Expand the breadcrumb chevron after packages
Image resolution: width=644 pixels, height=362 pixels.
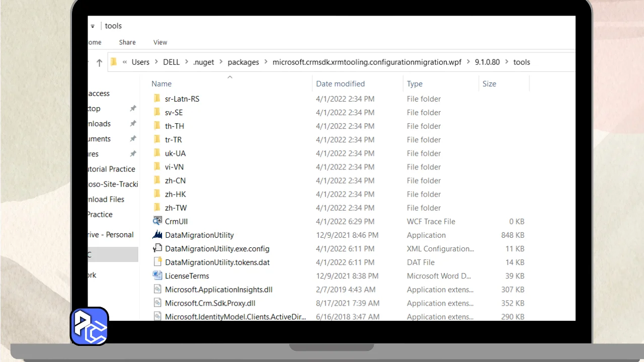(266, 62)
